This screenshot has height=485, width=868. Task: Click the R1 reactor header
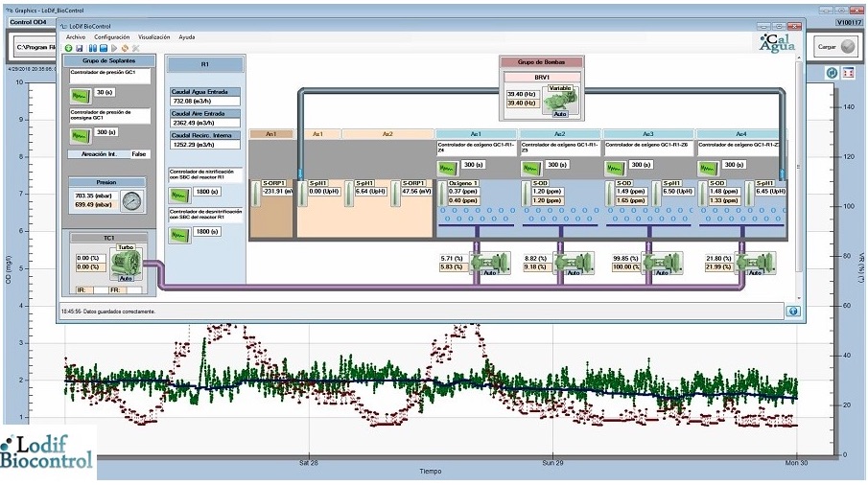pos(205,65)
